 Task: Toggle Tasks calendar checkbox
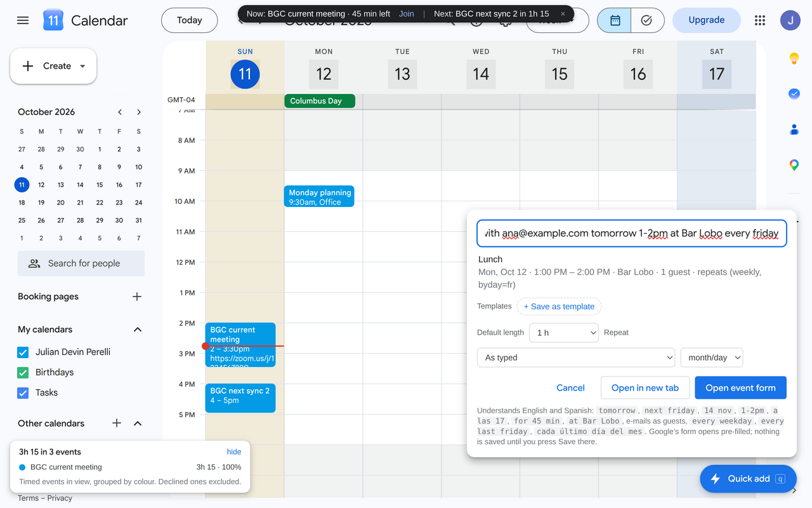[23, 392]
